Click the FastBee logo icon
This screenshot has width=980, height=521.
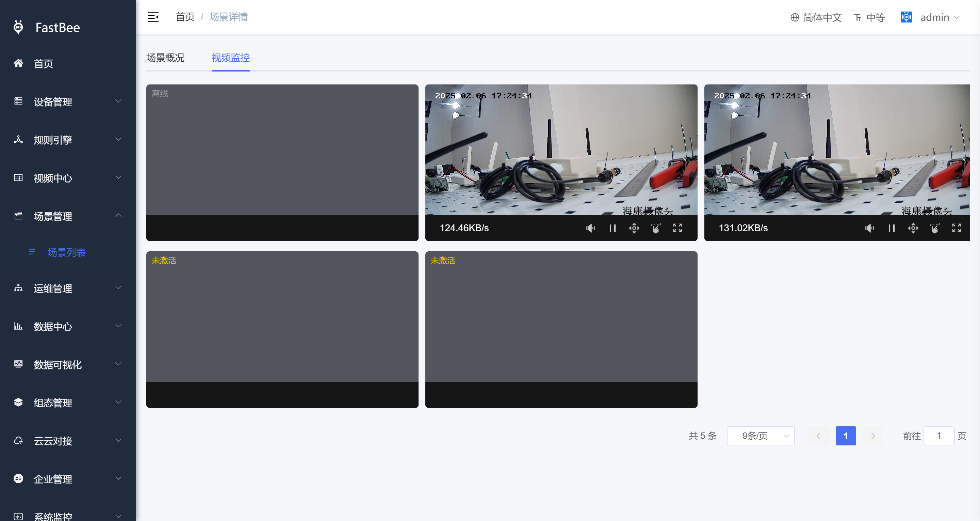18,27
